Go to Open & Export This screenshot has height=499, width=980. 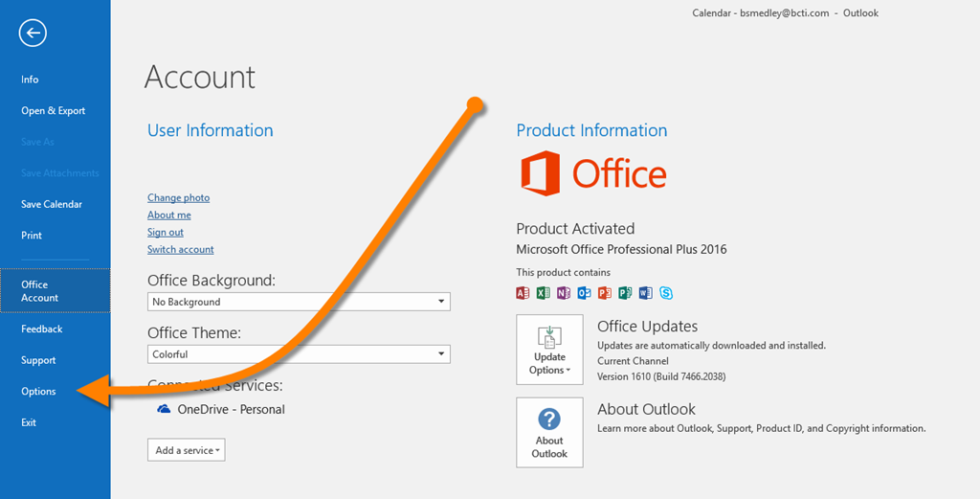[x=54, y=111]
